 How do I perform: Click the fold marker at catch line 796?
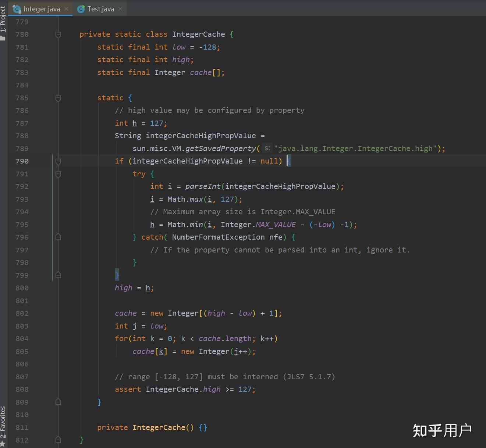pyautogui.click(x=58, y=237)
